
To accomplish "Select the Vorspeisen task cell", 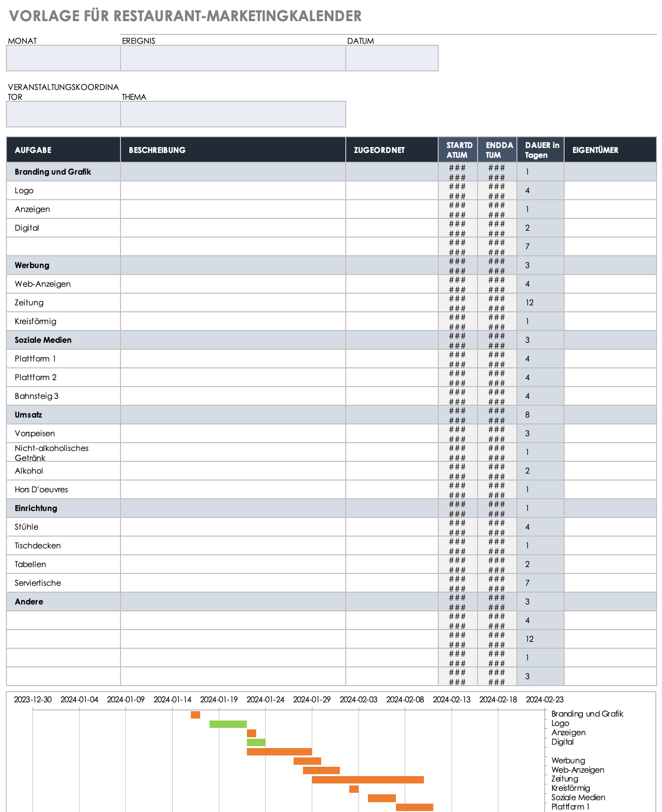I will point(63,433).
